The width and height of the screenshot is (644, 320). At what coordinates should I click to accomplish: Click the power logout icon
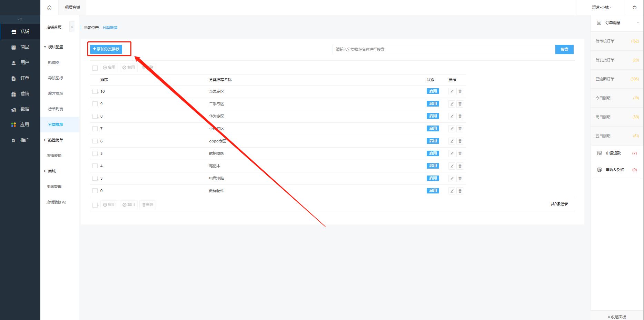click(634, 7)
